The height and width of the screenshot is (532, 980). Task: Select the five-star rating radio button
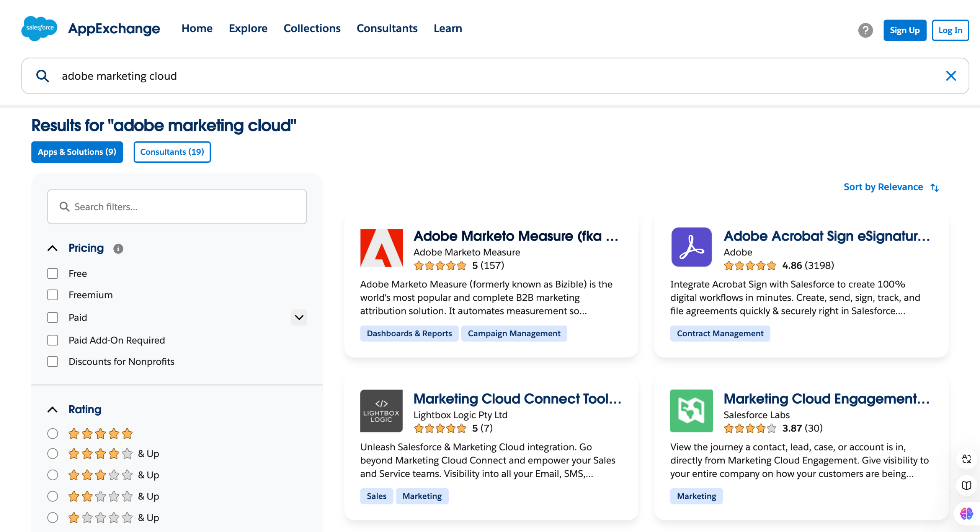[x=53, y=434]
